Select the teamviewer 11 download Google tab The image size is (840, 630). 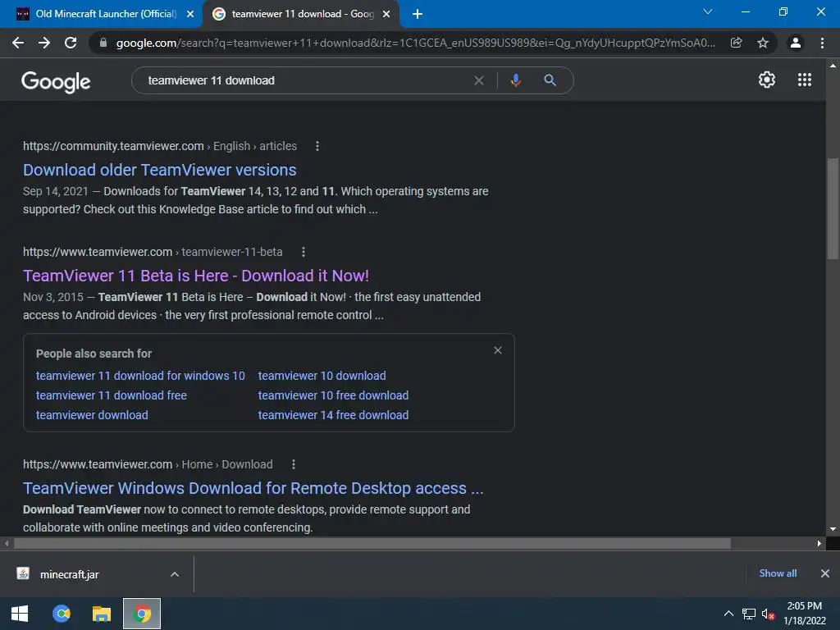coord(303,14)
